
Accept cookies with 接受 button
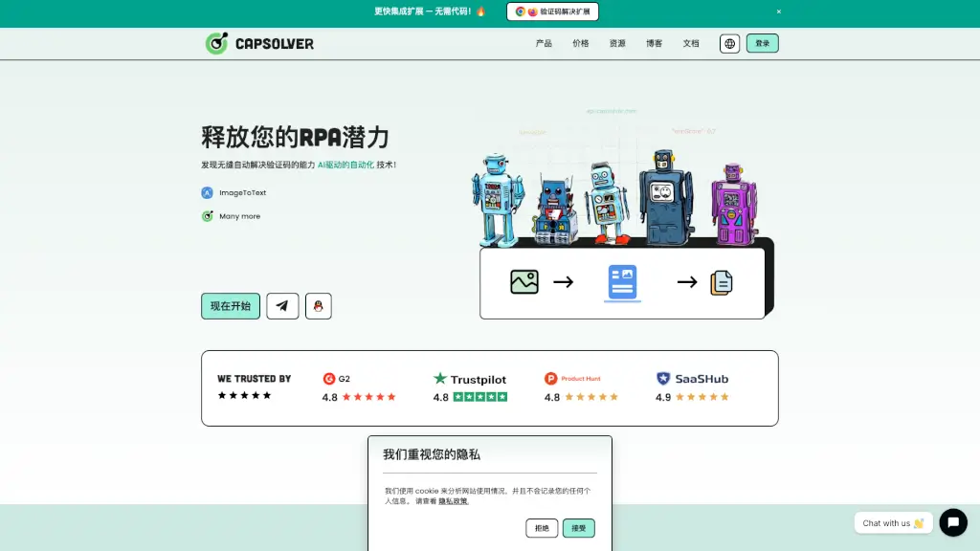578,528
